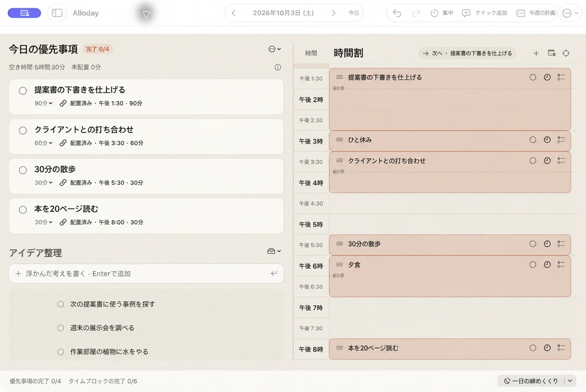
Task: Open the info icon under priorities header
Action: [x=278, y=67]
